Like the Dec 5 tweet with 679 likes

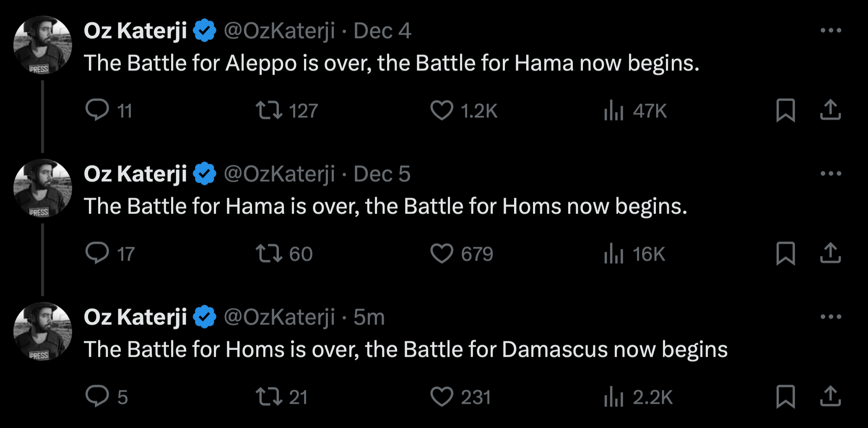point(442,253)
